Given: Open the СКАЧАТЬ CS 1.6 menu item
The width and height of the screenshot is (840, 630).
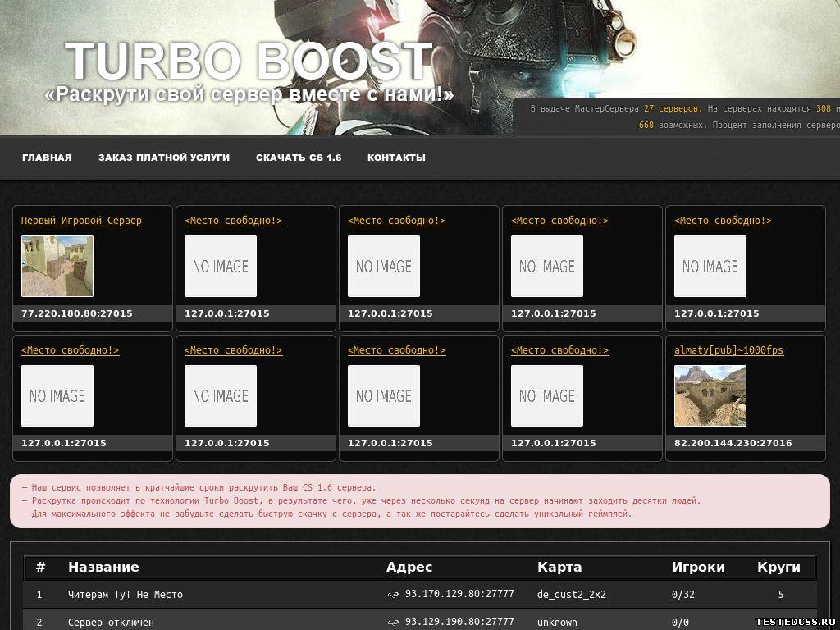Looking at the screenshot, I should pyautogui.click(x=299, y=157).
